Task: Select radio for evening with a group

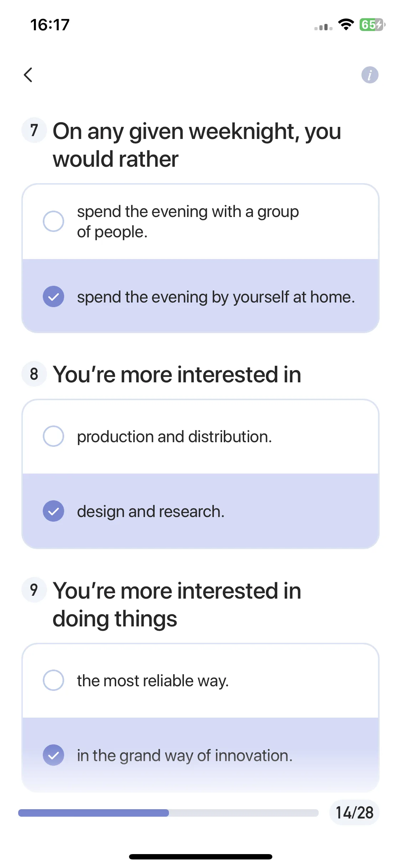Action: coord(53,221)
